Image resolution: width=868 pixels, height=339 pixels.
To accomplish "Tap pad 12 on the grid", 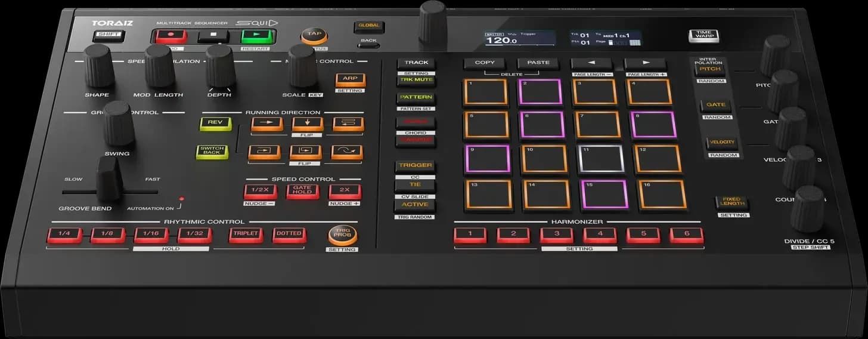I will (657, 158).
